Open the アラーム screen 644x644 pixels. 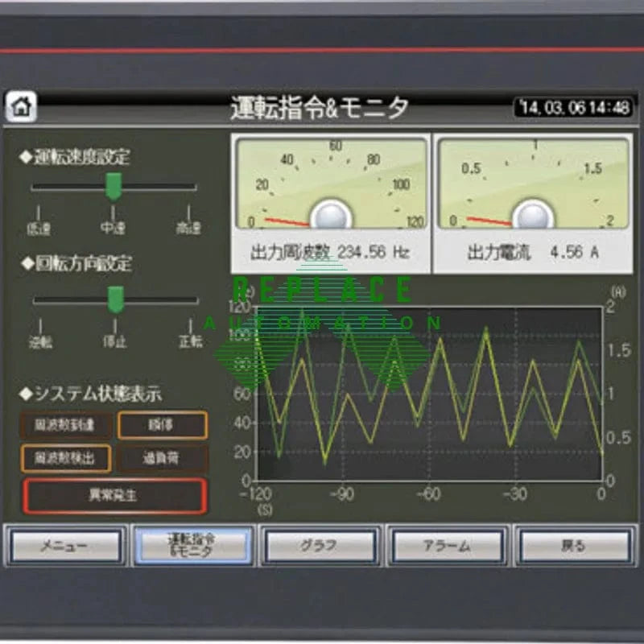point(448,547)
